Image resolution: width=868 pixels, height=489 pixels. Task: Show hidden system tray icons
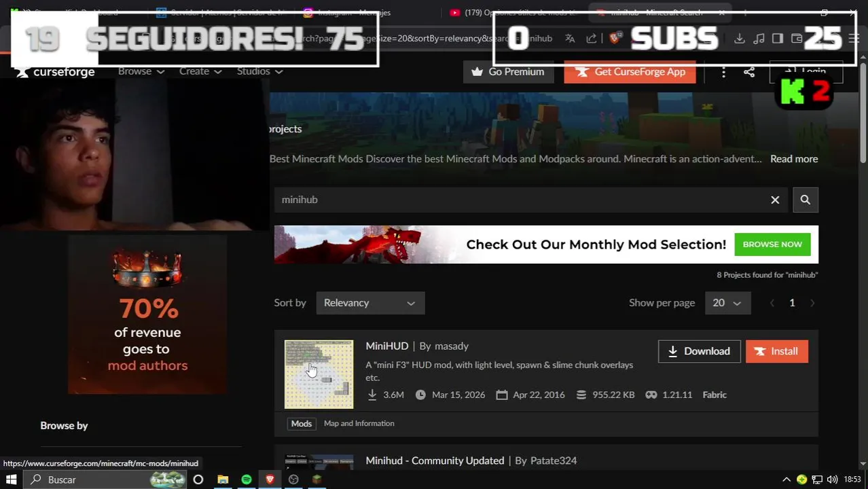[x=786, y=479]
